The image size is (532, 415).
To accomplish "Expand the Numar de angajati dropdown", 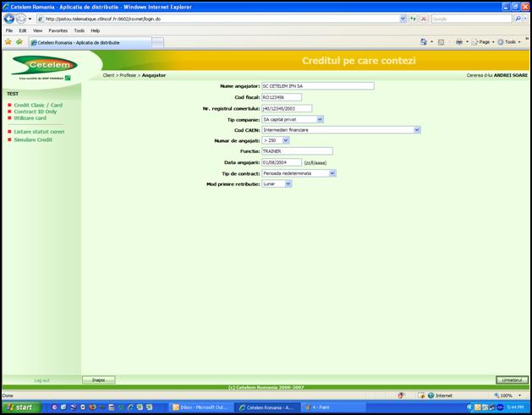I will click(x=285, y=140).
